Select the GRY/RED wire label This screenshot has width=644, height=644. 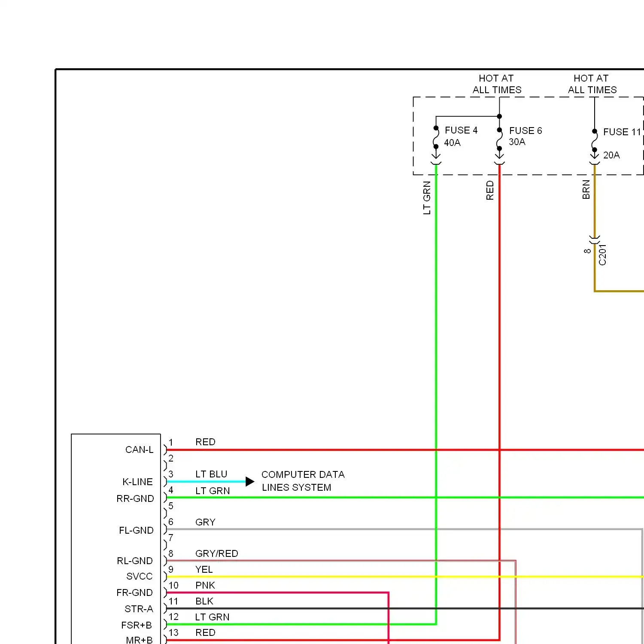[x=217, y=553]
